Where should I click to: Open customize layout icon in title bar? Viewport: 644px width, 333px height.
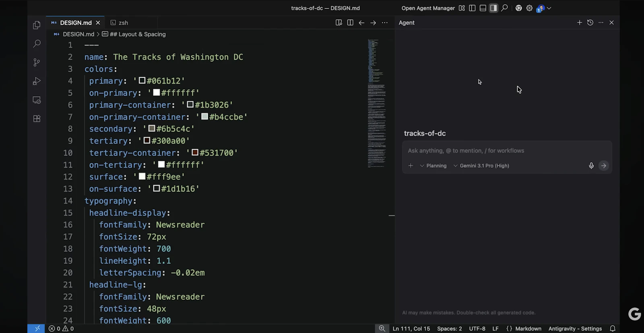462,8
